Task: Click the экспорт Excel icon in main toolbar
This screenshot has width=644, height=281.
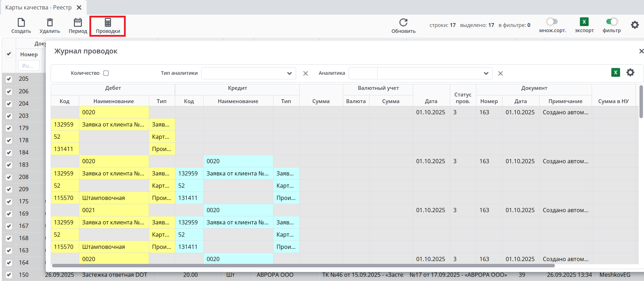Action: tap(584, 22)
